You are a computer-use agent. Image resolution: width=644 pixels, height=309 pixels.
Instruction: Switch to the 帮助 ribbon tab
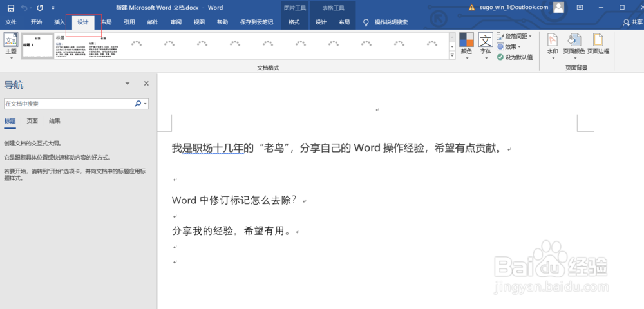[222, 22]
